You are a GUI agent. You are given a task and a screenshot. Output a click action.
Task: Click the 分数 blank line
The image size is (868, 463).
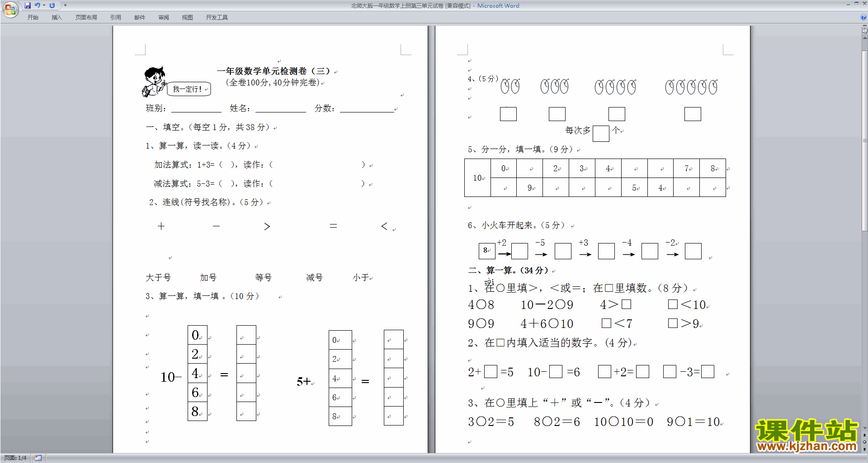pos(367,109)
